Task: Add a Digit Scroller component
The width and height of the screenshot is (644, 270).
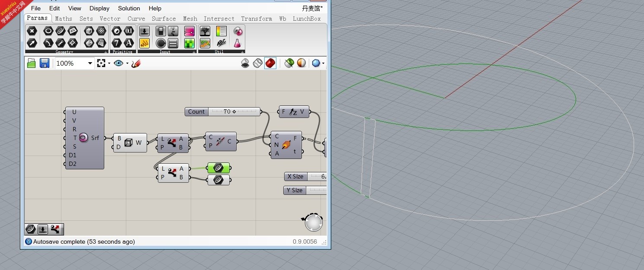Action: [x=173, y=31]
